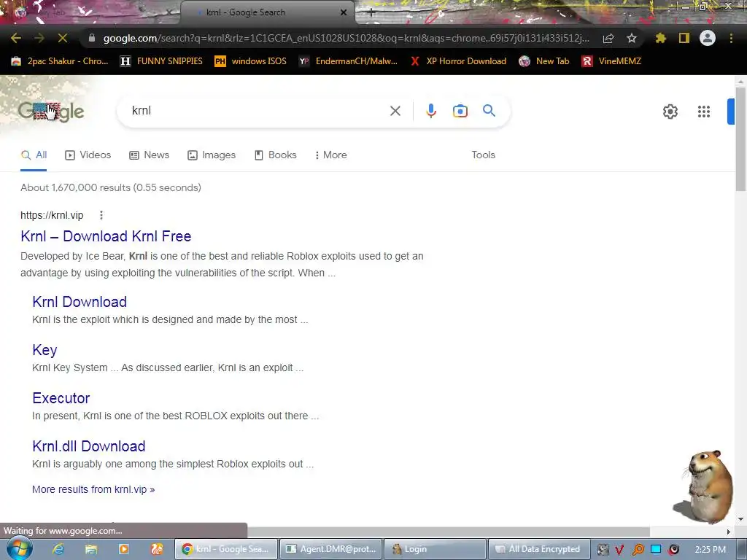Bookmark this page with the star icon
Image resolution: width=747 pixels, height=560 pixels.
pos(632,38)
